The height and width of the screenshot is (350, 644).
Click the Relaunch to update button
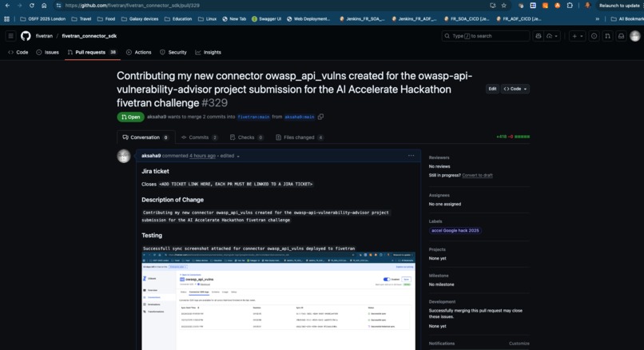619,6
